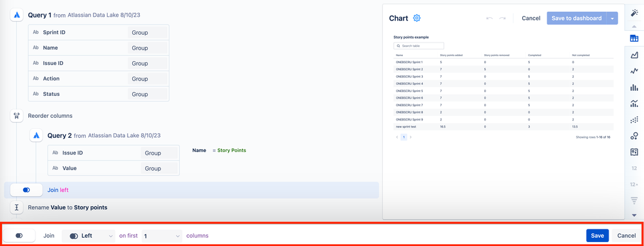Open Group dropdown for Status column
This screenshot has width=644, height=246.
(x=147, y=94)
